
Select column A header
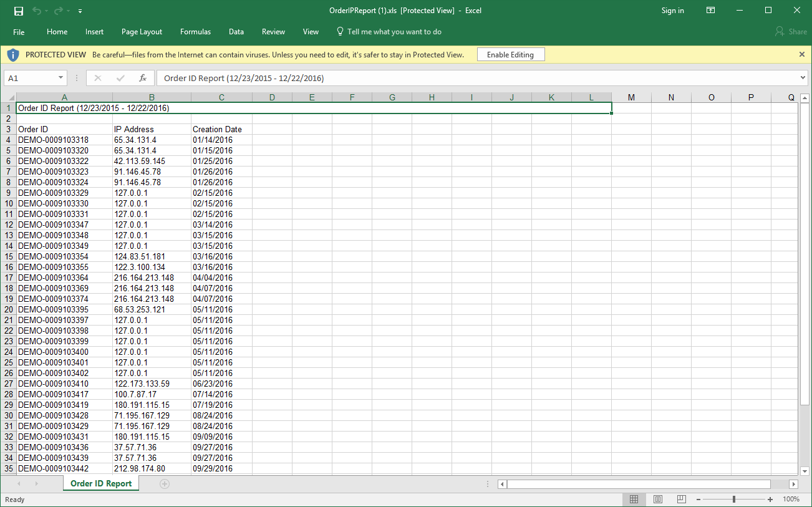click(64, 97)
